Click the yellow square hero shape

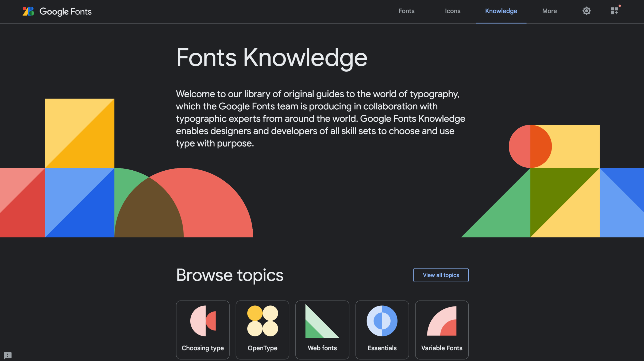pyautogui.click(x=80, y=133)
